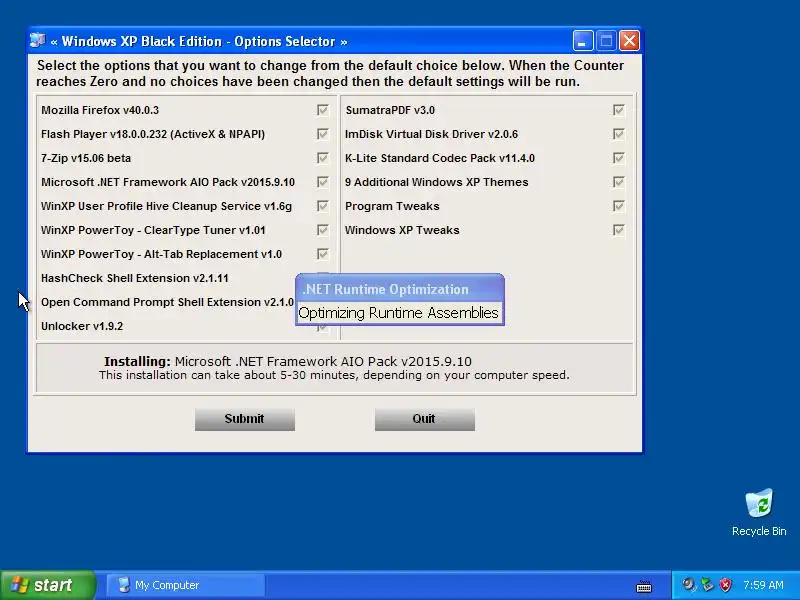Click the ClearType Tuner v1.01 label
The height and width of the screenshot is (600, 800).
pyautogui.click(x=153, y=230)
